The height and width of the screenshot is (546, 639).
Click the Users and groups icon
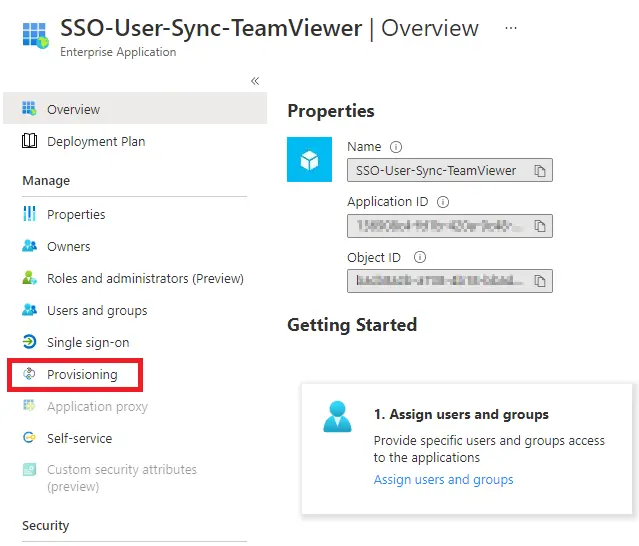tap(29, 310)
